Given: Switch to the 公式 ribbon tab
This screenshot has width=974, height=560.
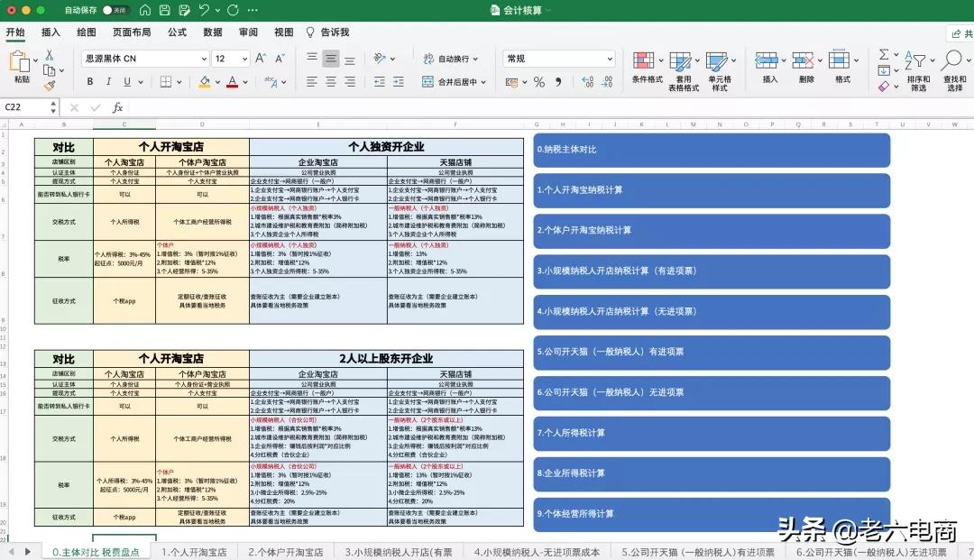Looking at the screenshot, I should [177, 32].
